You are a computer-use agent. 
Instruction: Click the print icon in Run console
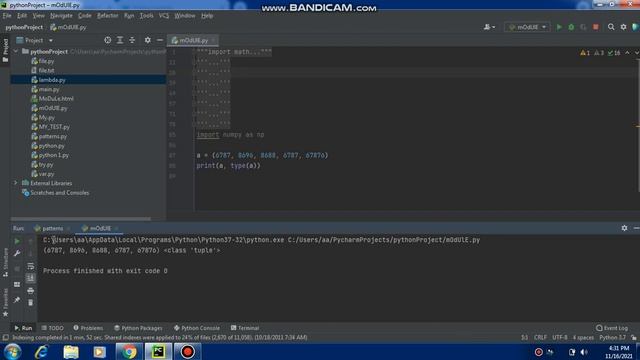pyautogui.click(x=31, y=291)
